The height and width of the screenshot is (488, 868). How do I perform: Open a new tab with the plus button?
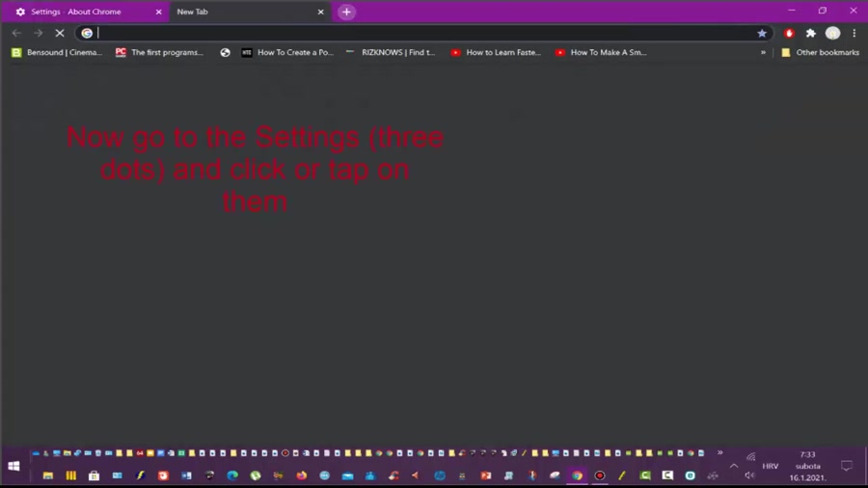click(346, 12)
